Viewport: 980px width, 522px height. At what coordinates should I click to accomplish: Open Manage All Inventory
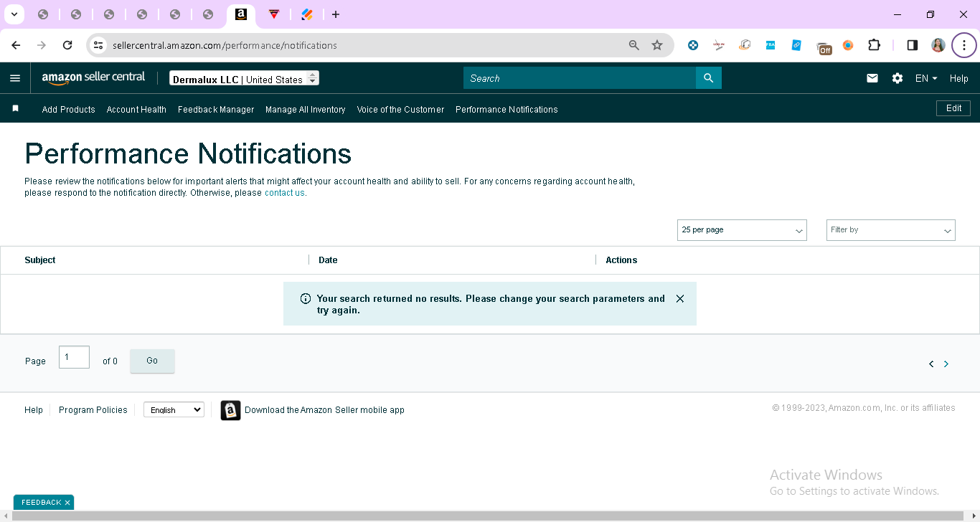[x=306, y=110]
